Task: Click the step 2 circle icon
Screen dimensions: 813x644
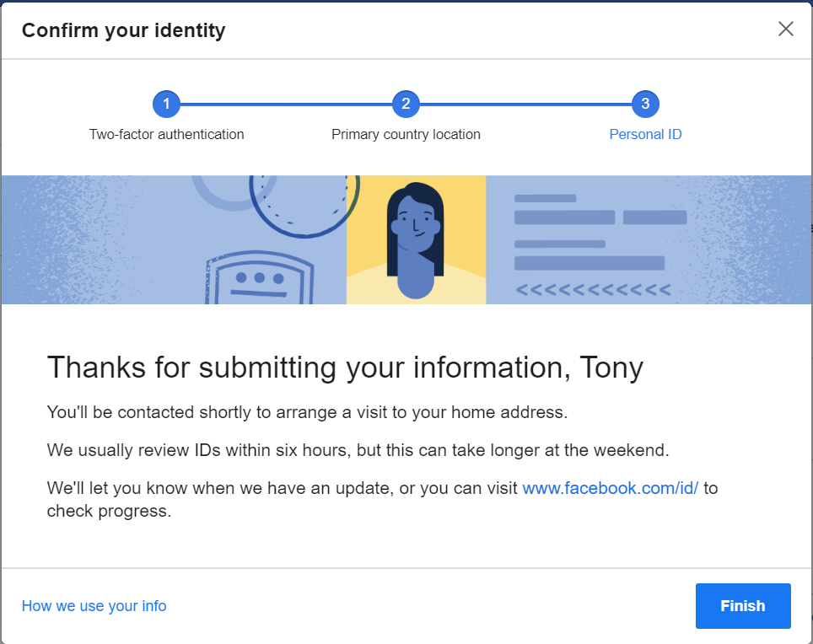Action: click(406, 105)
